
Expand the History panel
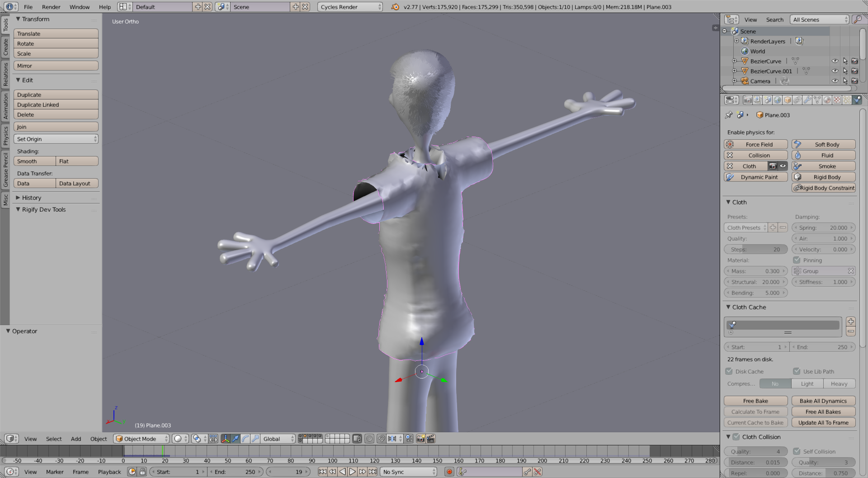tap(31, 198)
